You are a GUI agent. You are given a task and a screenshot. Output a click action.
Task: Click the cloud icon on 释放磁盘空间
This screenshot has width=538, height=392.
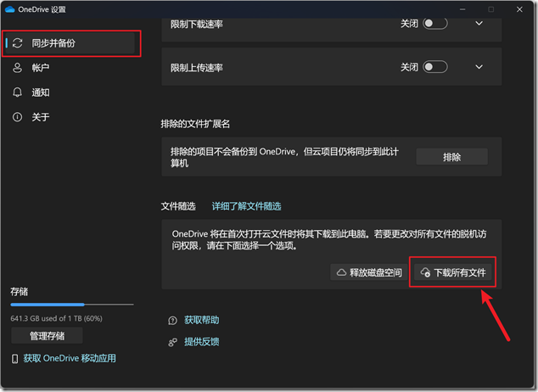pos(341,272)
